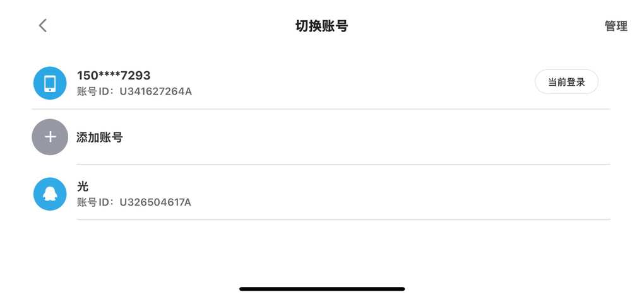
Task: Click the 账号 ID label of phone account
Action: point(92,91)
